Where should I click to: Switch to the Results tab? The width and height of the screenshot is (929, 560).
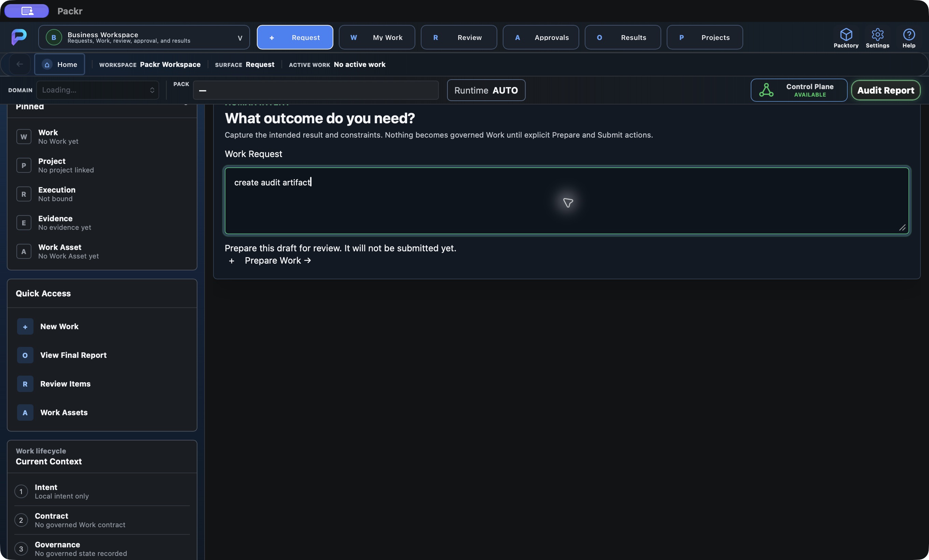click(623, 37)
